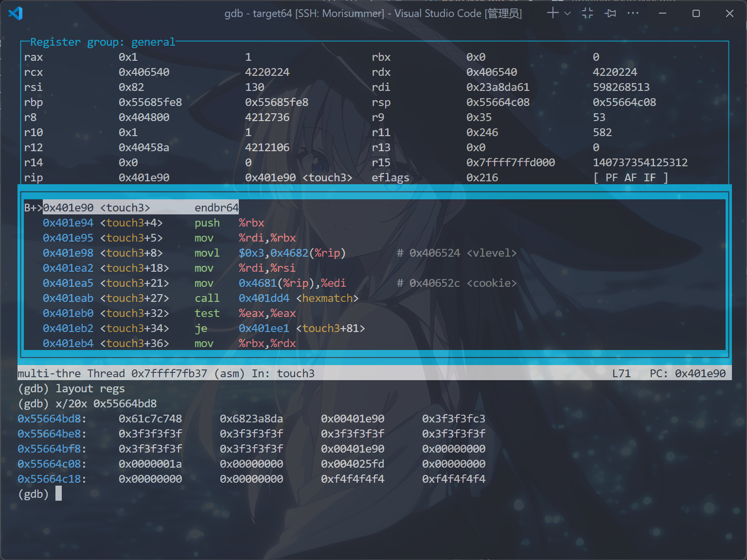This screenshot has height=560, width=747.
Task: Click memory address 0x55664c08 in dump
Action: tap(52, 464)
